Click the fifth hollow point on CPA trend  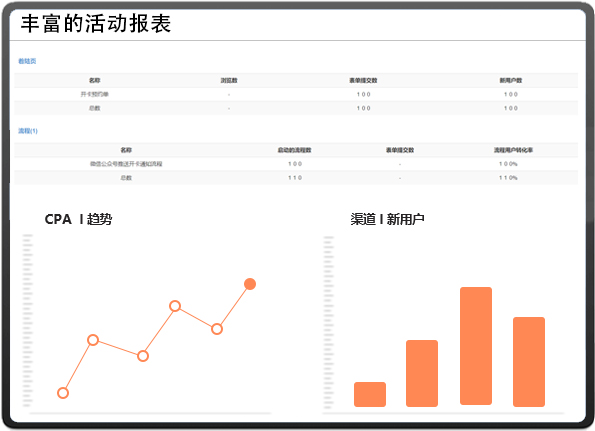pos(217,329)
